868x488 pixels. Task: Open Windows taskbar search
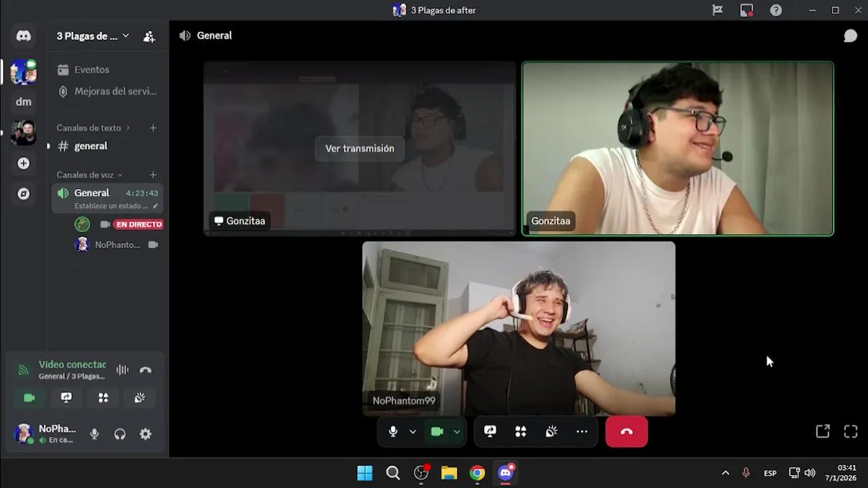(393, 473)
